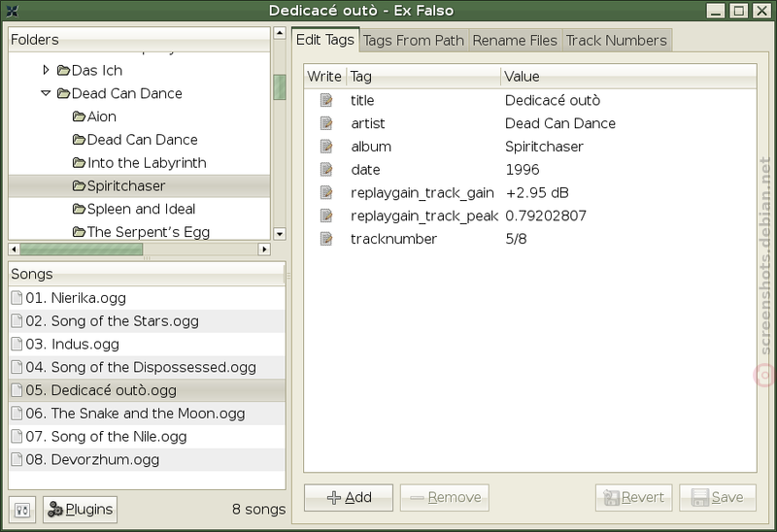Select 05. Dedicacé outò.ogg
The width and height of the screenshot is (777, 532).
[x=148, y=390]
